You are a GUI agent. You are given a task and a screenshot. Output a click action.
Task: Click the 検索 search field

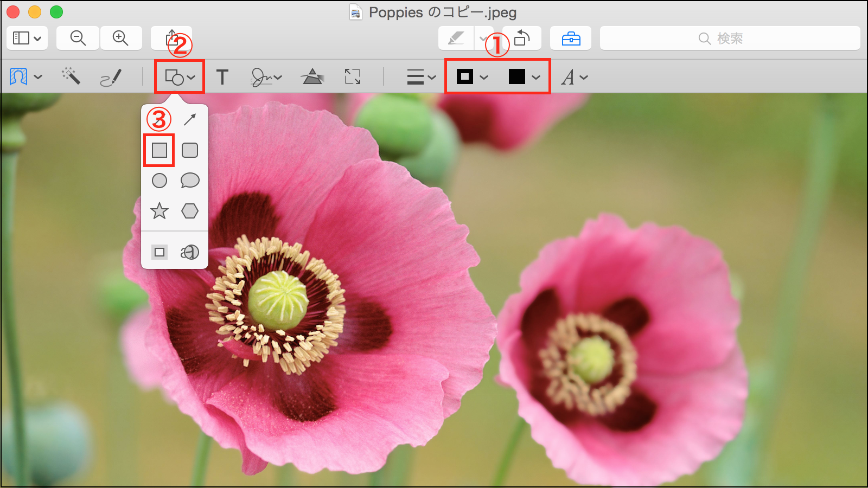point(730,38)
